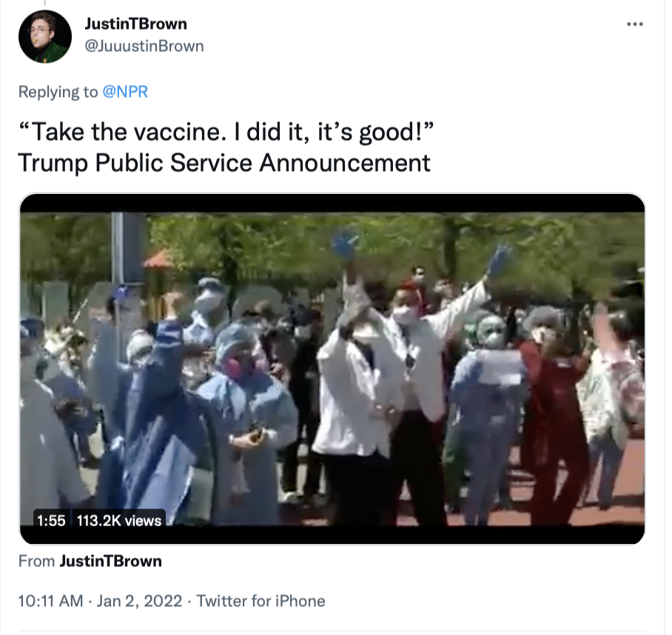The height and width of the screenshot is (635, 672).
Task: Open the tweet's more options ellipsis menu
Action: pos(634,24)
